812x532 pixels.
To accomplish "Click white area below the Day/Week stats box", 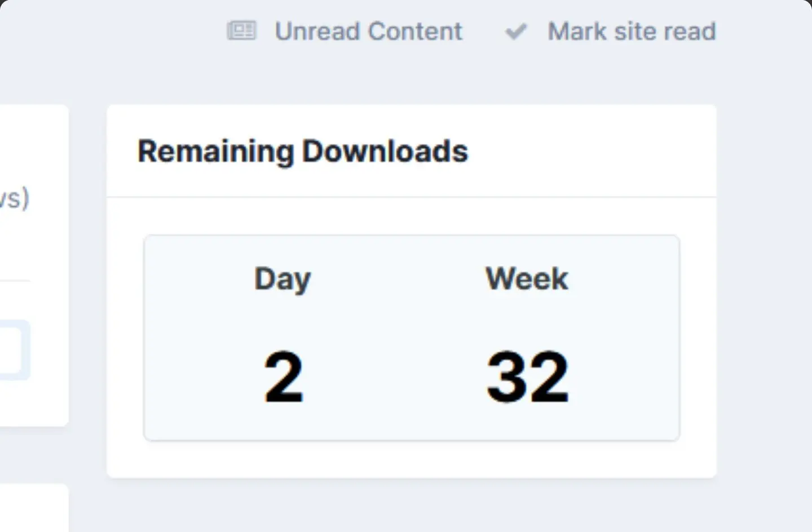I will pos(412,459).
